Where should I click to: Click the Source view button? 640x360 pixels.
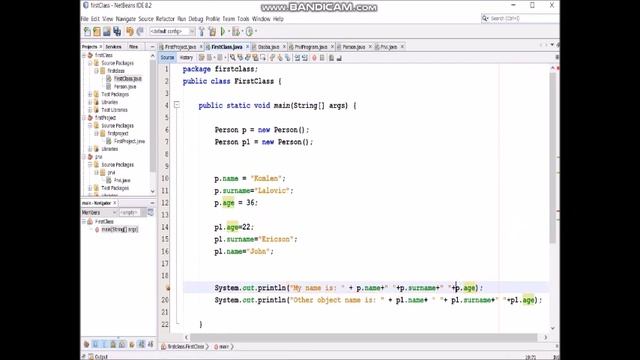[x=167, y=58]
